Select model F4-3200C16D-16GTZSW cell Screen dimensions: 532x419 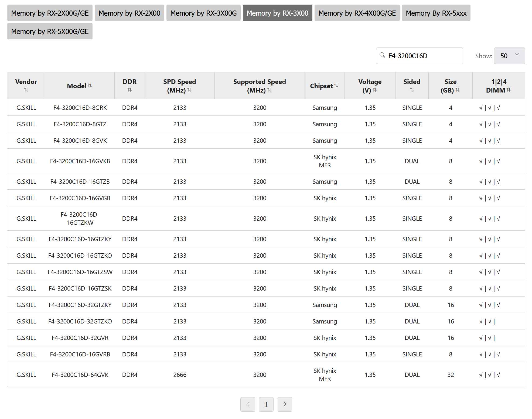point(80,272)
